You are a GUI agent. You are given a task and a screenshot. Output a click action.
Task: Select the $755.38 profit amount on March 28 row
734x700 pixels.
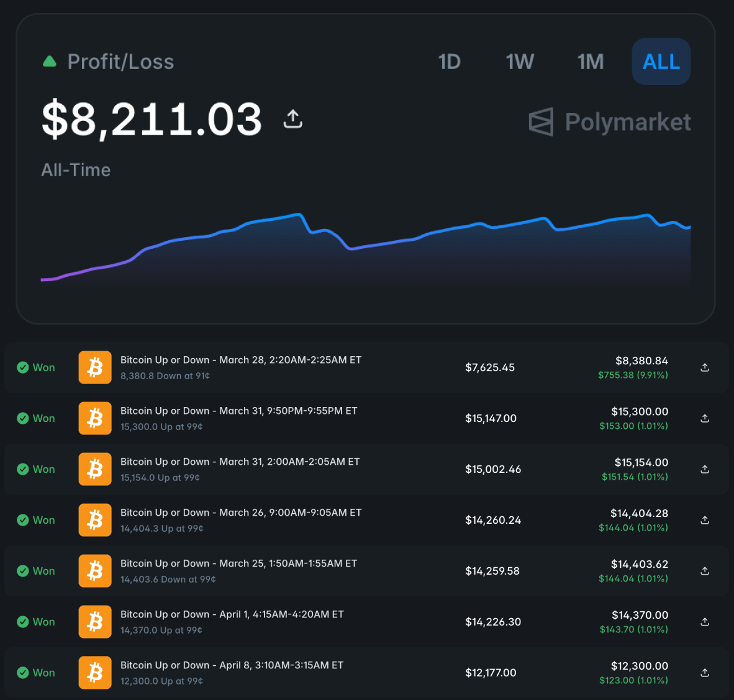(633, 375)
